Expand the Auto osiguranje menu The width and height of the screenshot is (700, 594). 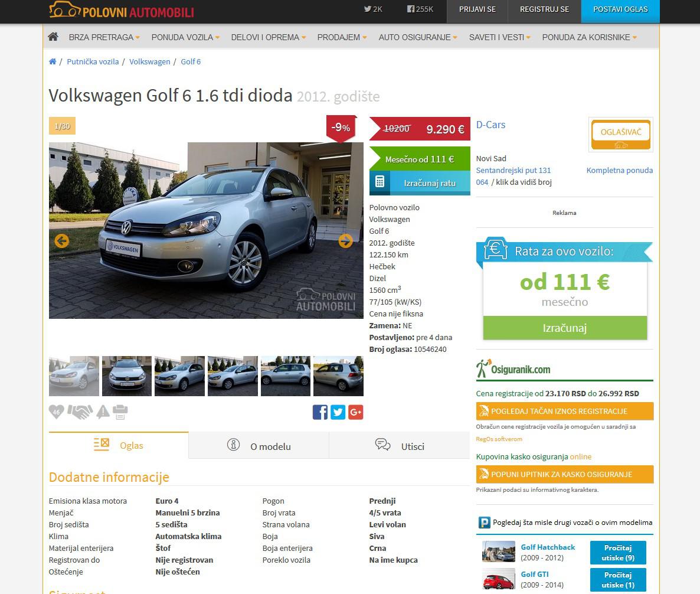pos(418,37)
